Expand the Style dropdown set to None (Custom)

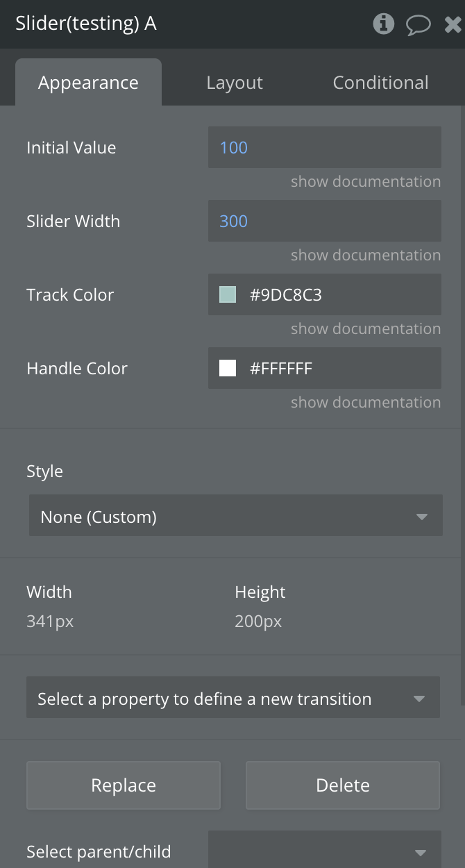tap(235, 517)
